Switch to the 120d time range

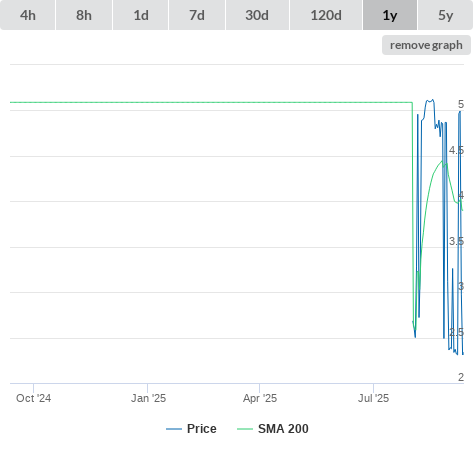point(326,15)
